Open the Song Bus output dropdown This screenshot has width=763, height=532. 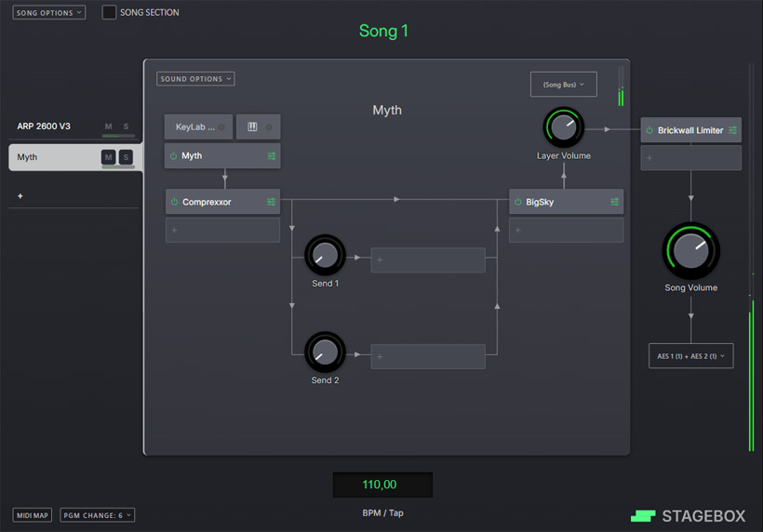point(564,85)
